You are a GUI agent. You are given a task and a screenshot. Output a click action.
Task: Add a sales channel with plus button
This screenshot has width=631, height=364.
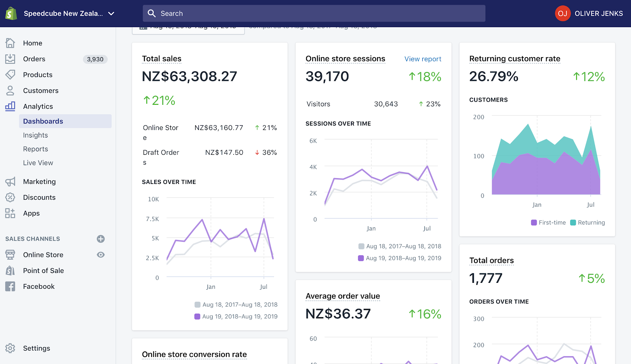[x=101, y=239]
